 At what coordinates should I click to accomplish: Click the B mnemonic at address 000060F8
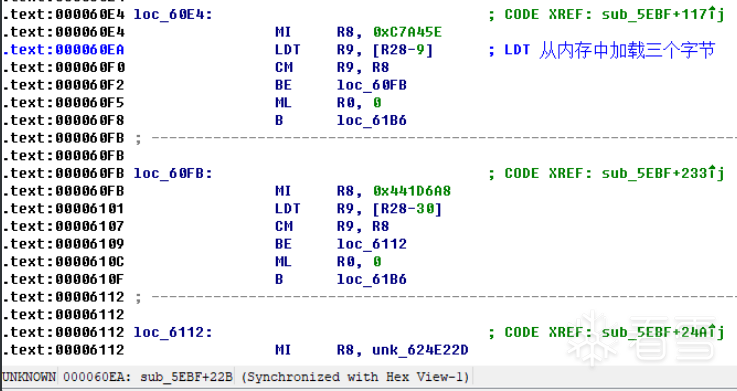click(279, 120)
